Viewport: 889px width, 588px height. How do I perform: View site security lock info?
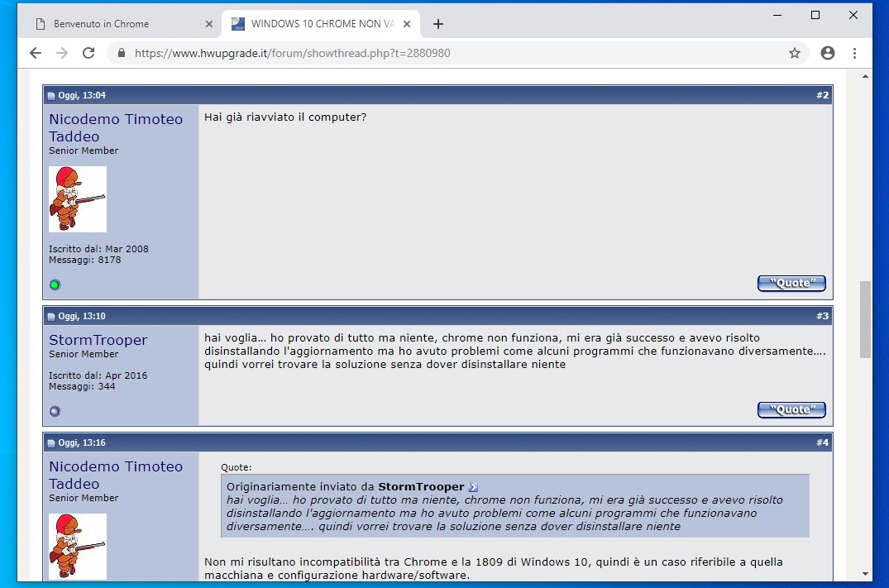[x=121, y=53]
